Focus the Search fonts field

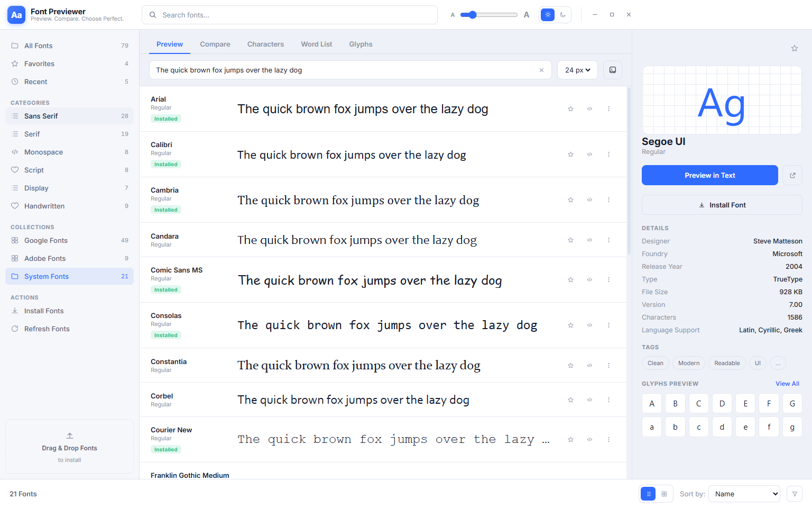(290, 15)
